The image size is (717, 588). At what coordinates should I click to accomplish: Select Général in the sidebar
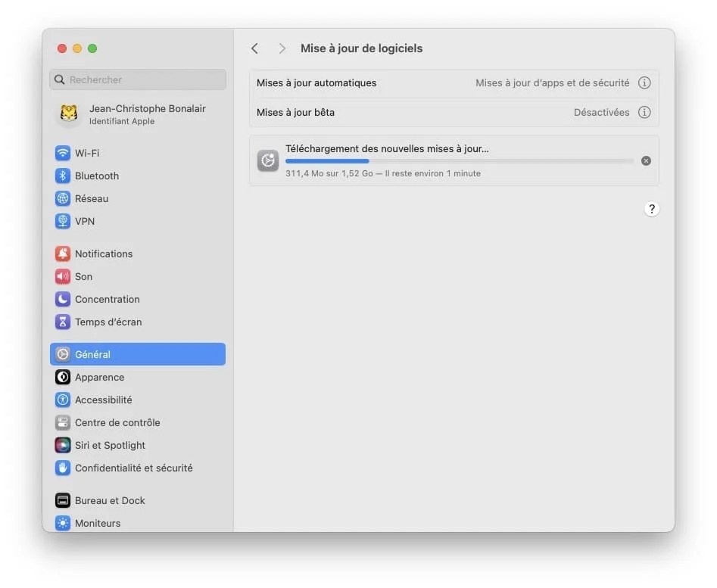click(138, 354)
